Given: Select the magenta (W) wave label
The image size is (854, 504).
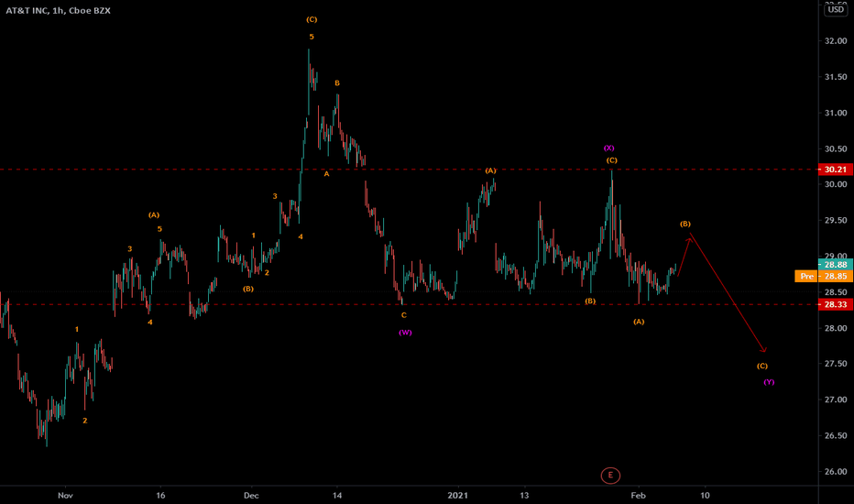Looking at the screenshot, I should tap(405, 333).
